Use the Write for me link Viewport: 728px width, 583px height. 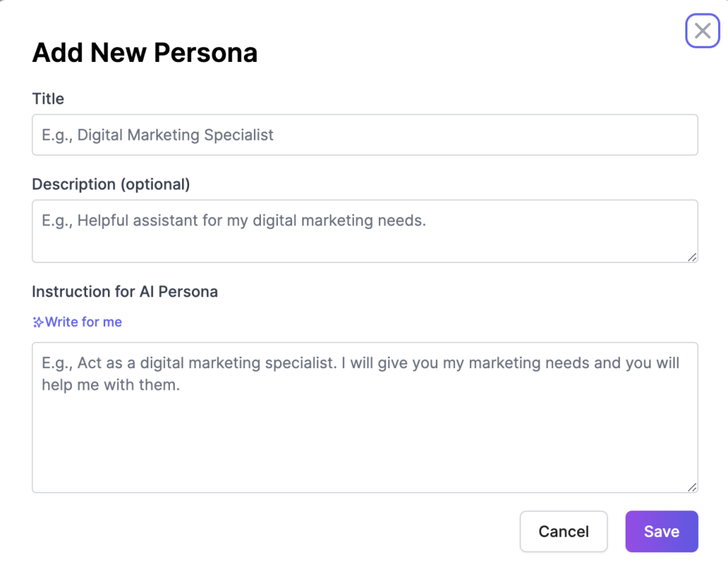tap(83, 322)
